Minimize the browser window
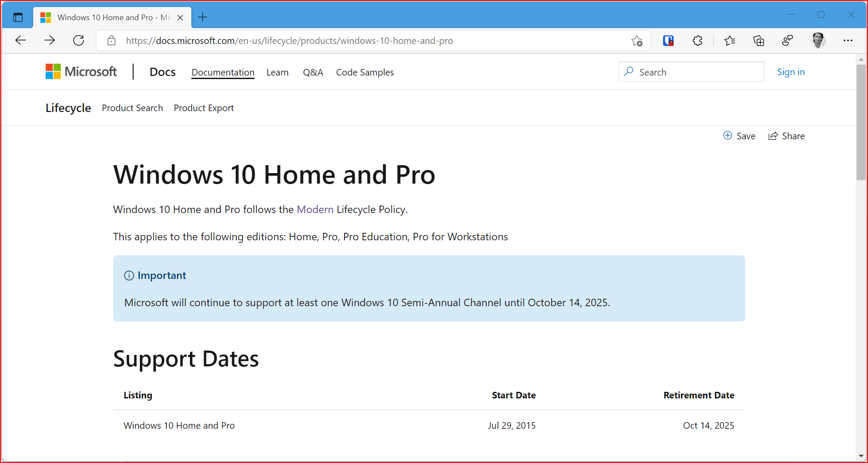 (791, 14)
